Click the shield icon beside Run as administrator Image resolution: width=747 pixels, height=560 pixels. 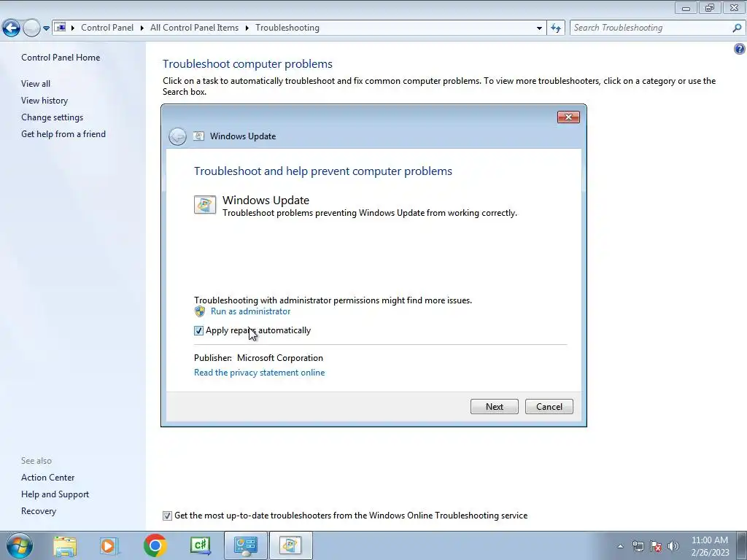(200, 311)
